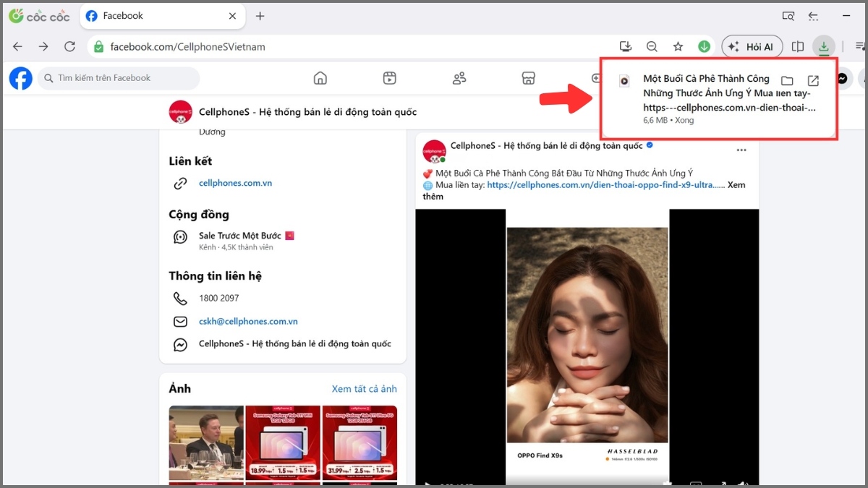
Task: Open the Facebook Friends tab
Action: (x=459, y=78)
